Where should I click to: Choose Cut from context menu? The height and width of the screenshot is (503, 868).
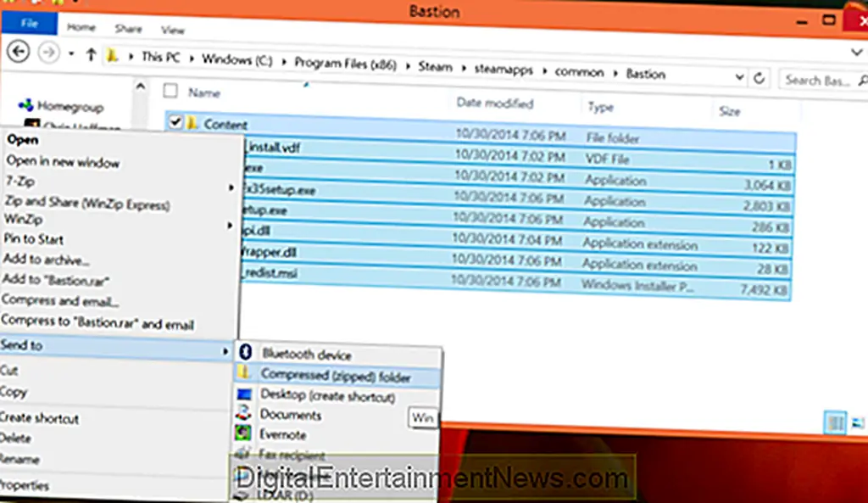(8, 371)
